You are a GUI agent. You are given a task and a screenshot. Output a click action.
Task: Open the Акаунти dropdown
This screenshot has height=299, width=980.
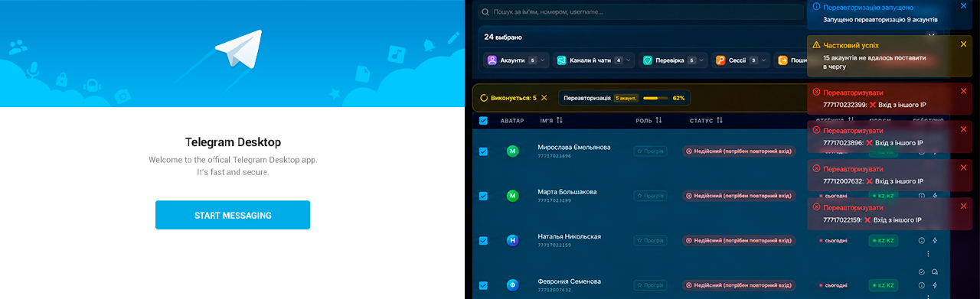point(517,60)
